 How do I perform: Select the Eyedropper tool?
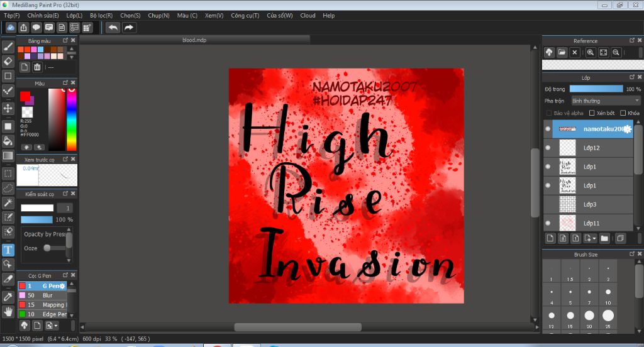[8, 297]
